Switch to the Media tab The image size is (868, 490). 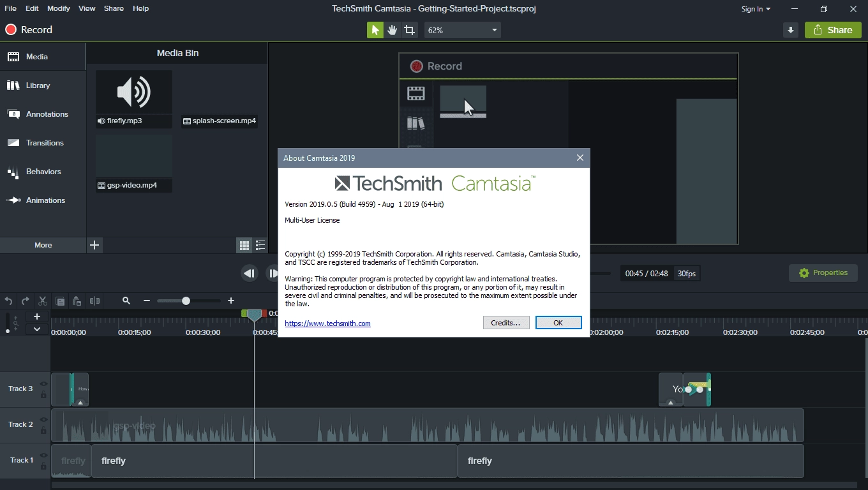tap(43, 57)
